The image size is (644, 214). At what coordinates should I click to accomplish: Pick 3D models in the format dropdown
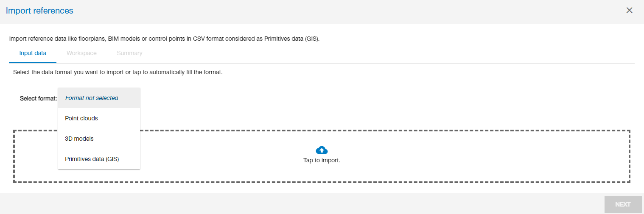coord(79,139)
